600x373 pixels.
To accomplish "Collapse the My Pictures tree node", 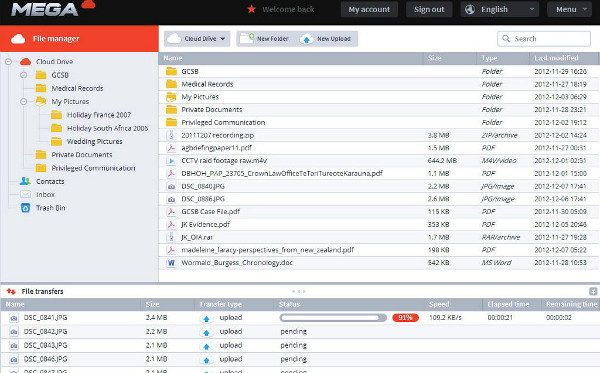I will (x=24, y=101).
